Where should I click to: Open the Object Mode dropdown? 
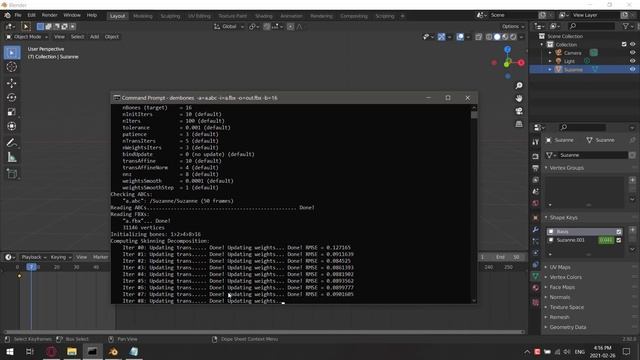tap(27, 37)
